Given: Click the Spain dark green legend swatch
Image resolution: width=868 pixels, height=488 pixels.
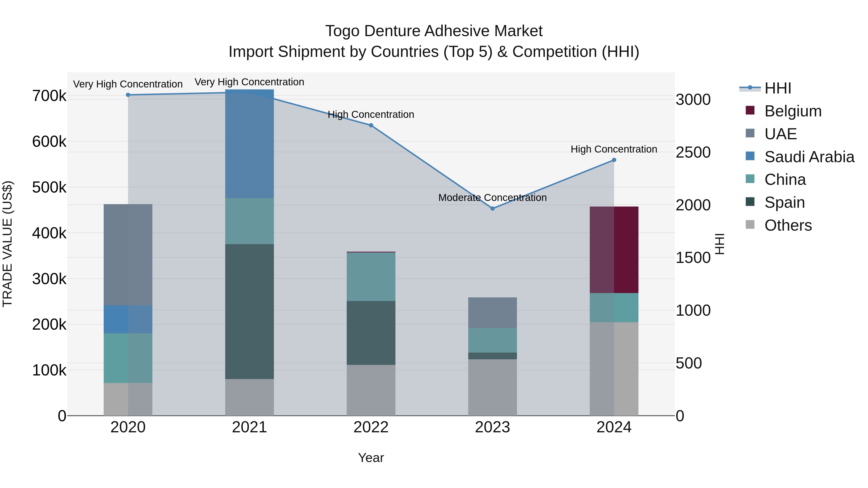Looking at the screenshot, I should pos(750,201).
